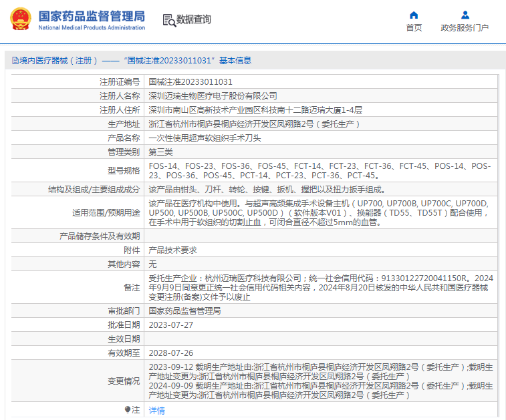Click the 适用范围/预期用途 label

pos(106,213)
